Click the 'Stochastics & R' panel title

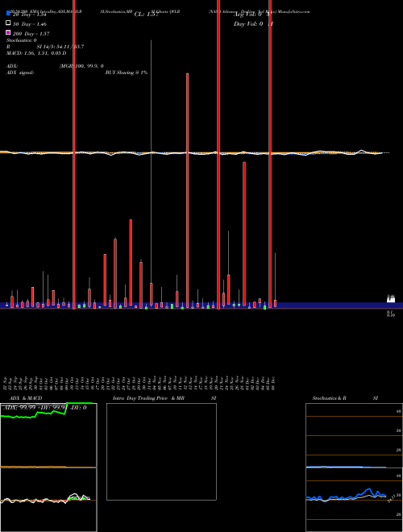(329, 398)
